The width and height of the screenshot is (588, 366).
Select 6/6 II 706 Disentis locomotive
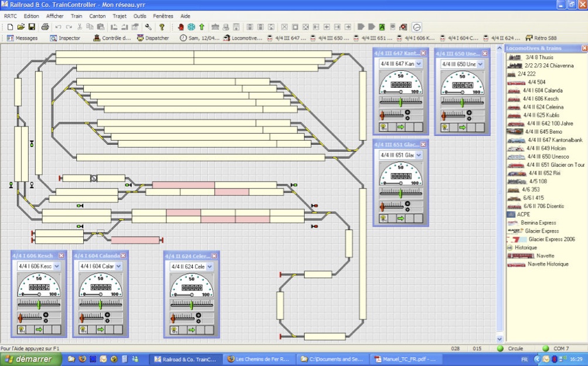click(543, 206)
